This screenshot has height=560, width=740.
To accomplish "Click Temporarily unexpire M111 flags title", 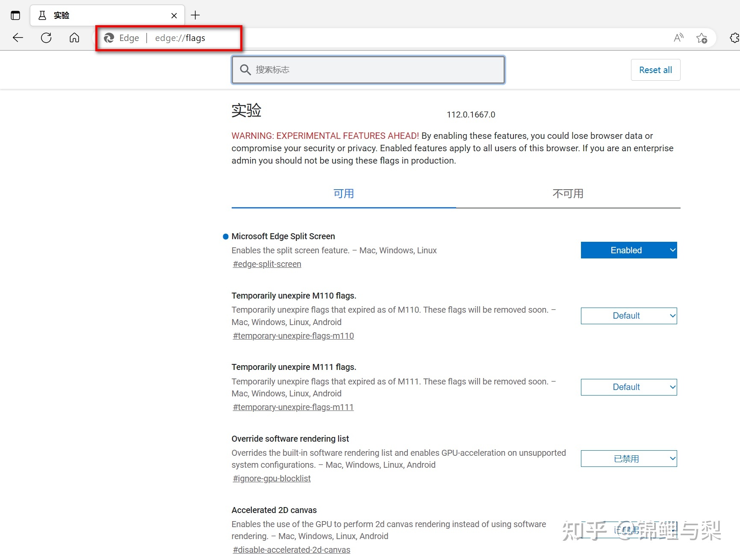I will tap(294, 367).
